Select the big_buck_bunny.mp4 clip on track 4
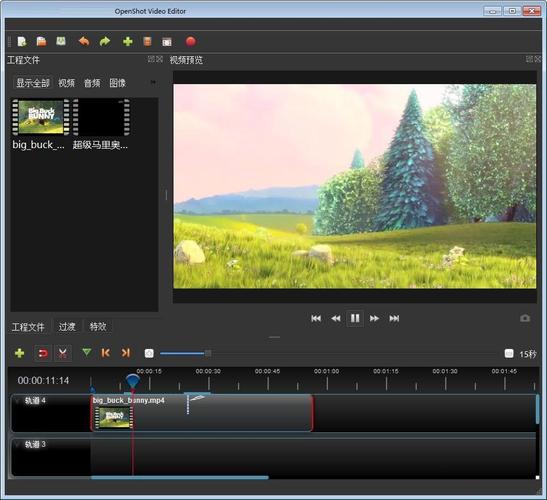547x500 pixels. (x=202, y=413)
